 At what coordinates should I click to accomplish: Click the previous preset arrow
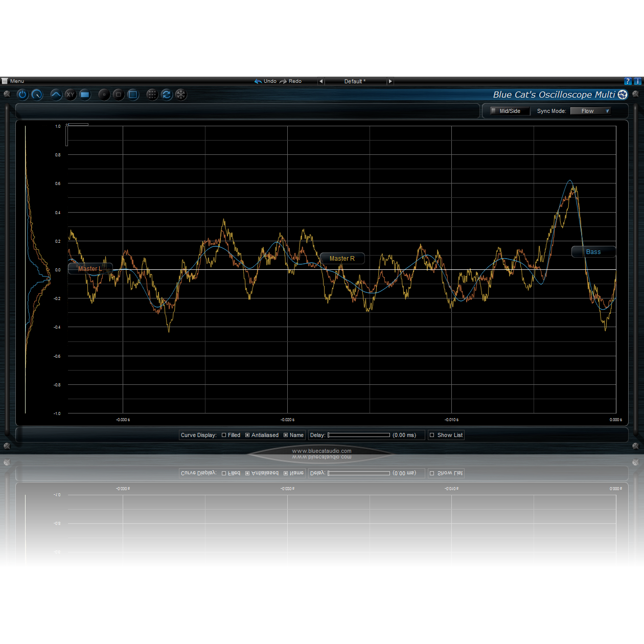click(x=321, y=81)
